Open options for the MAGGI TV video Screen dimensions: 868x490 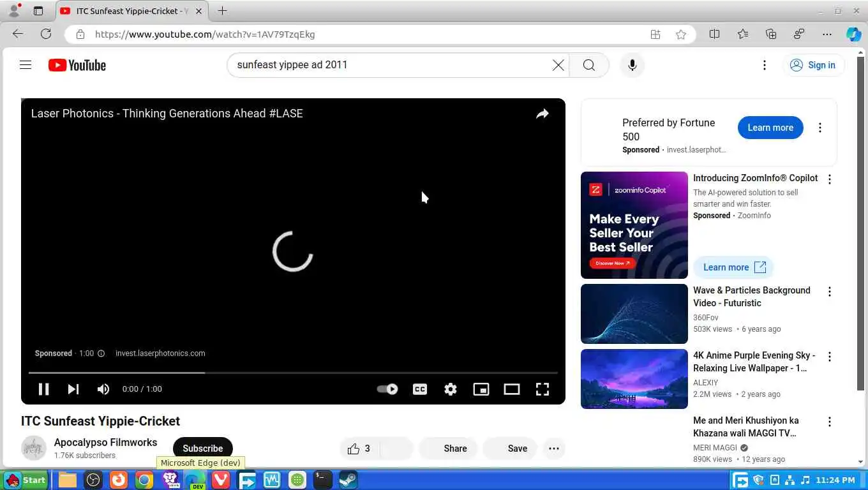pyautogui.click(x=830, y=422)
